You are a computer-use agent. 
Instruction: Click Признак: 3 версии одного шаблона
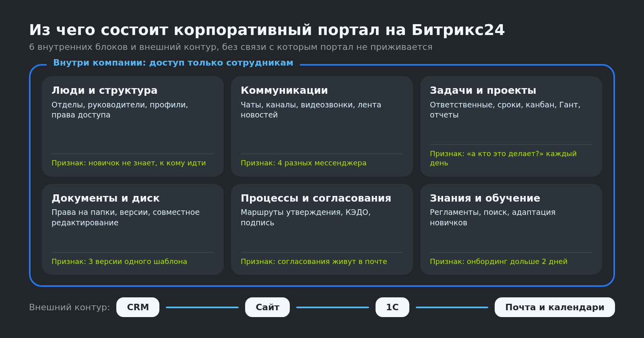tap(119, 262)
